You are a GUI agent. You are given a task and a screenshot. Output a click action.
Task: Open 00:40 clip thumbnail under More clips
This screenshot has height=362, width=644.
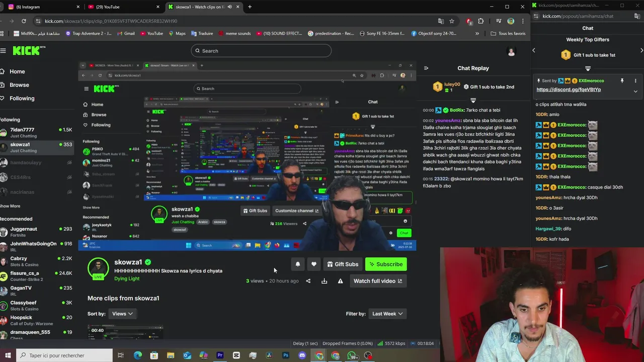coord(125,332)
